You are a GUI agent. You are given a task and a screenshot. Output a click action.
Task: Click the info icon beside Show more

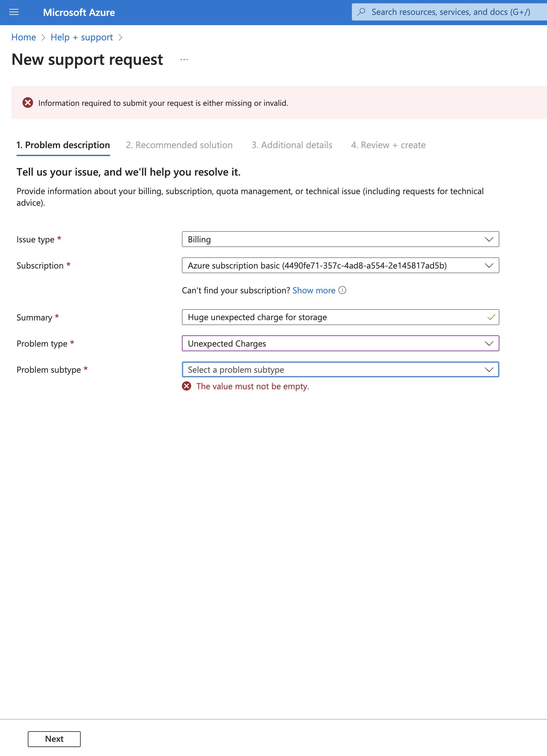coord(342,290)
